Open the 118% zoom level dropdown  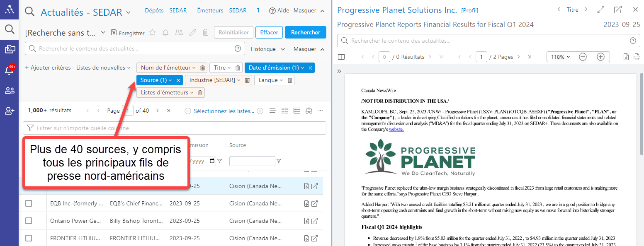561,57
